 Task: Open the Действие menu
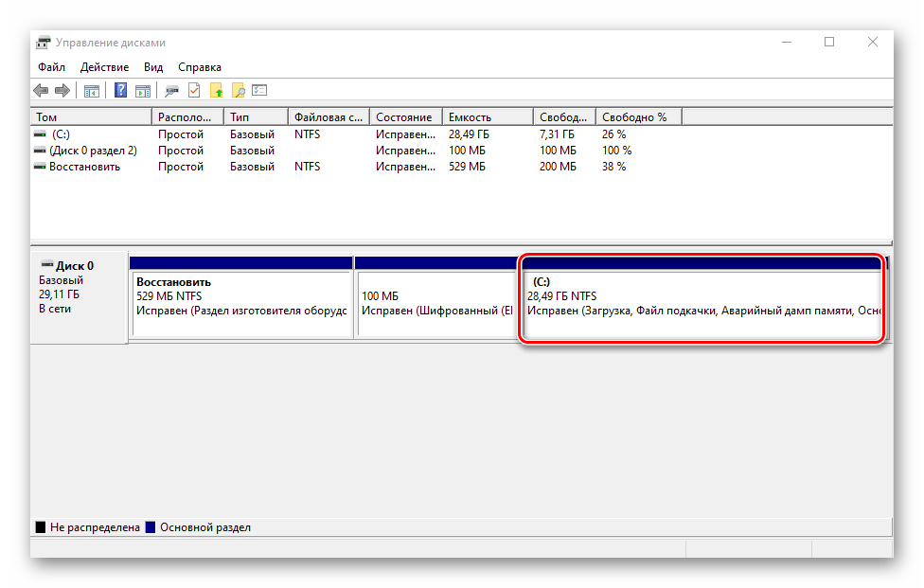104,67
